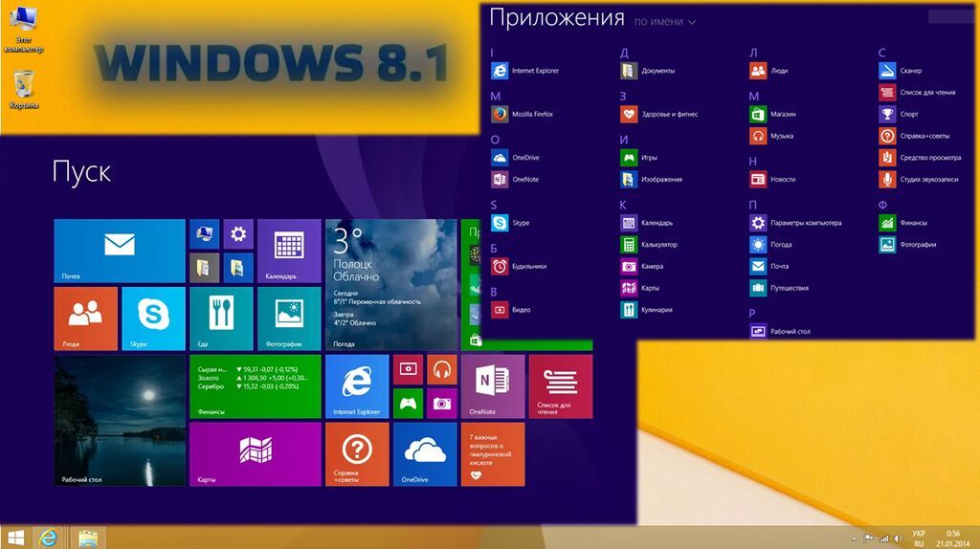Open the Почта mail tile
This screenshot has height=549, width=980.
120,251
